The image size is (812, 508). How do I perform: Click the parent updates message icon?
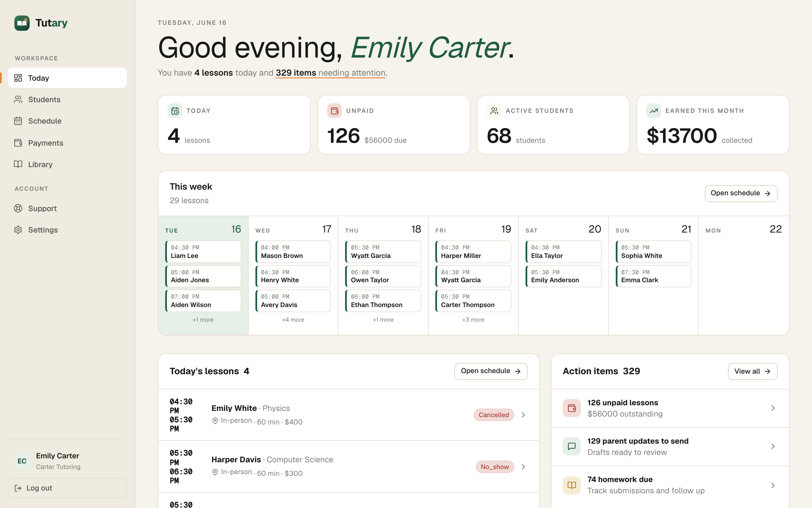[x=572, y=446]
